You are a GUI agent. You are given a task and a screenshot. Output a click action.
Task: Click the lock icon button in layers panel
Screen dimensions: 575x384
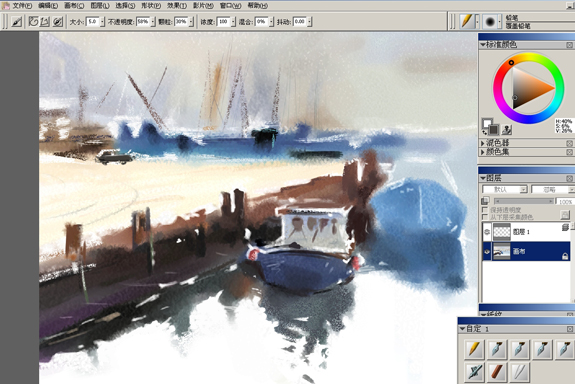pyautogui.click(x=565, y=214)
